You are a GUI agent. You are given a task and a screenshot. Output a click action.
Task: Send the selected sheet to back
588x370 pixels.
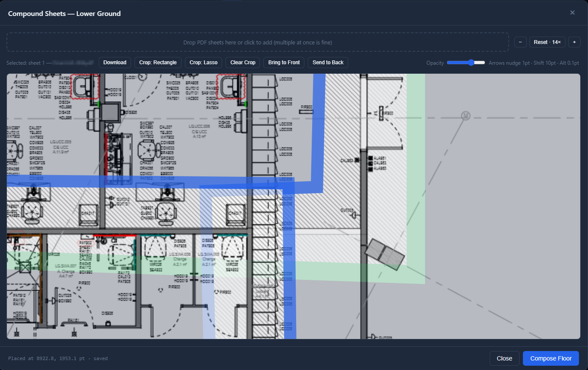(x=328, y=63)
